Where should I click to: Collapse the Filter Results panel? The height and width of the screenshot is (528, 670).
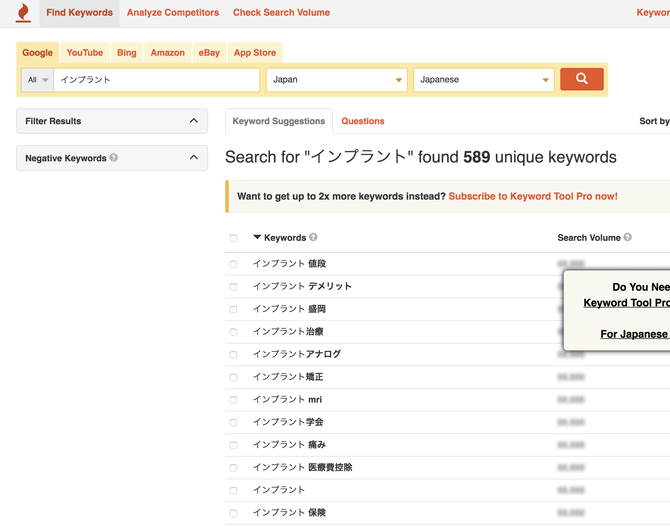[x=193, y=121]
